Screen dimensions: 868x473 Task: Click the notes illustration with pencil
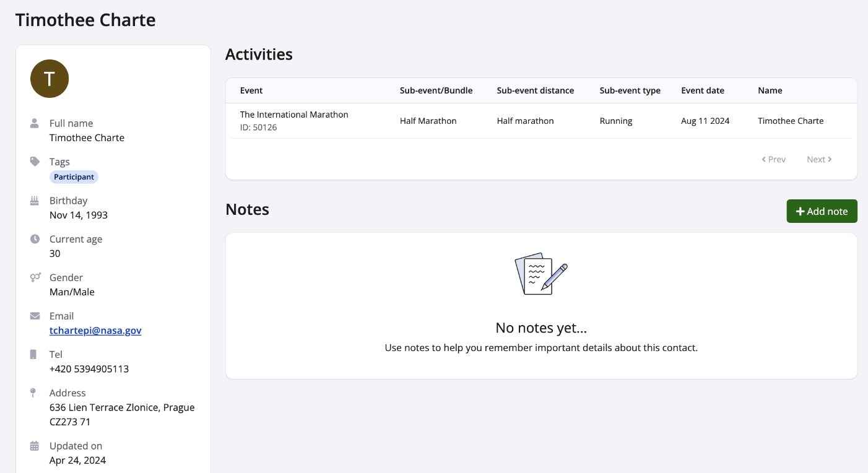tap(541, 273)
